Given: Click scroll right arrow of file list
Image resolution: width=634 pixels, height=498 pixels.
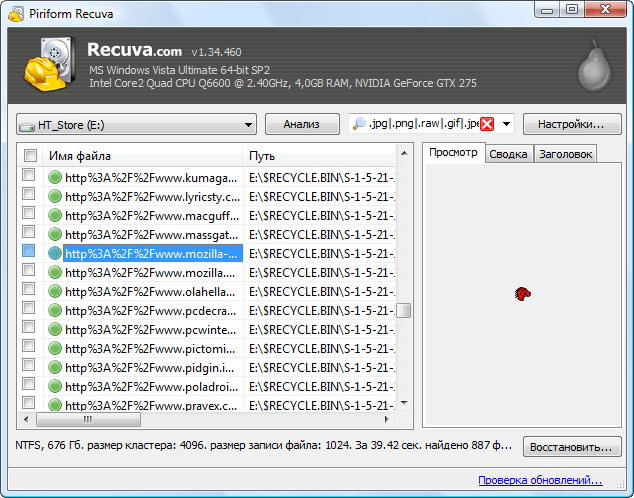Looking at the screenshot, I should click(x=387, y=419).
